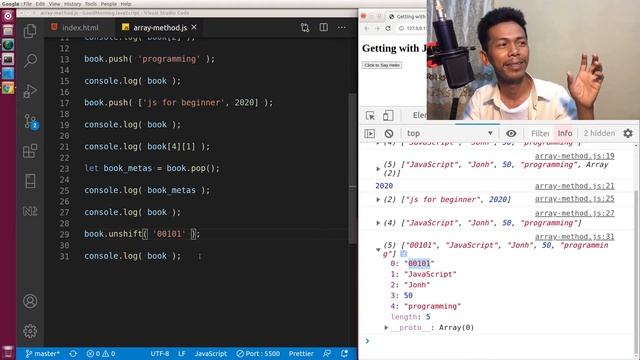Viewport: 640px width, 360px height.
Task: Expand the "js for beginner" array entry
Action: click(x=378, y=200)
